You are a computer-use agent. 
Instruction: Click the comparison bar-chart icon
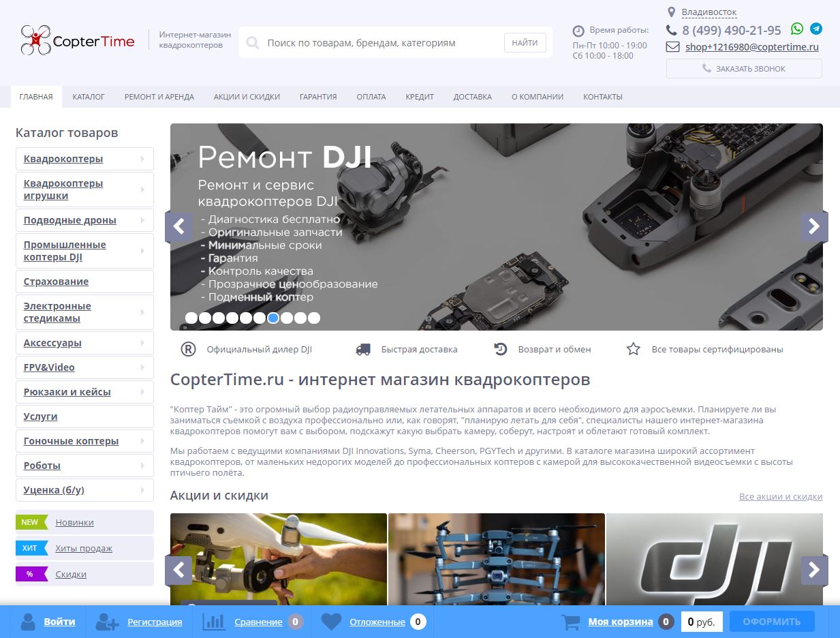(215, 622)
